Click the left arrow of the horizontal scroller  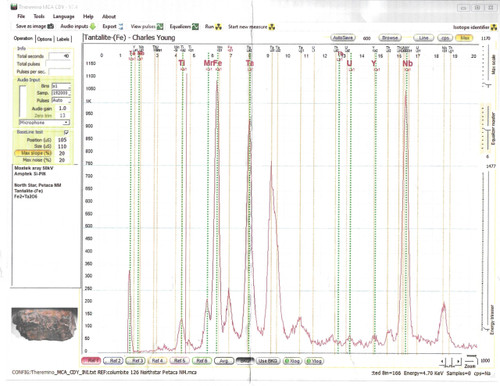click(x=443, y=361)
